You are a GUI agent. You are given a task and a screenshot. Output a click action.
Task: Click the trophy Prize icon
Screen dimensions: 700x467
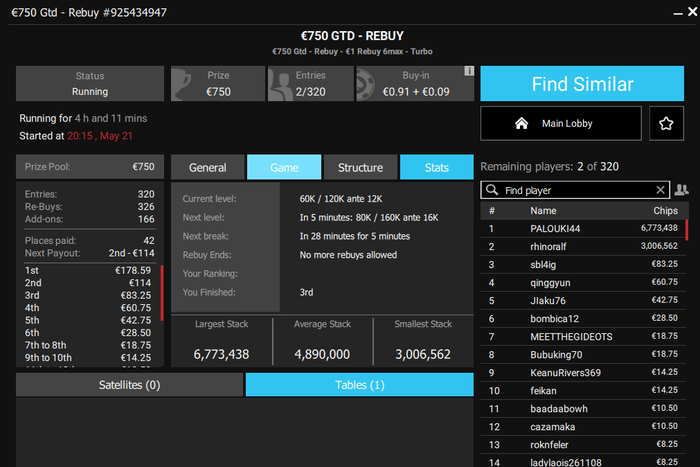tap(181, 84)
